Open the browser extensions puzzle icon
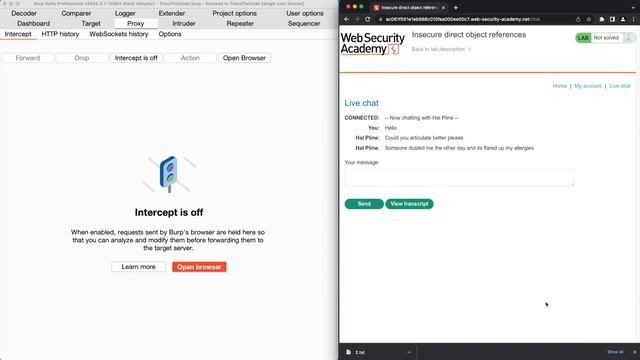Viewport: 640px width, 360px height. point(602,19)
